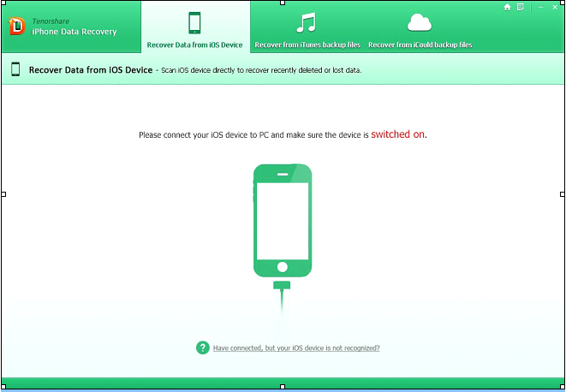Viewport: 566px width, 392px height.
Task: Click small phone icon beside section heading
Action: click(x=15, y=69)
